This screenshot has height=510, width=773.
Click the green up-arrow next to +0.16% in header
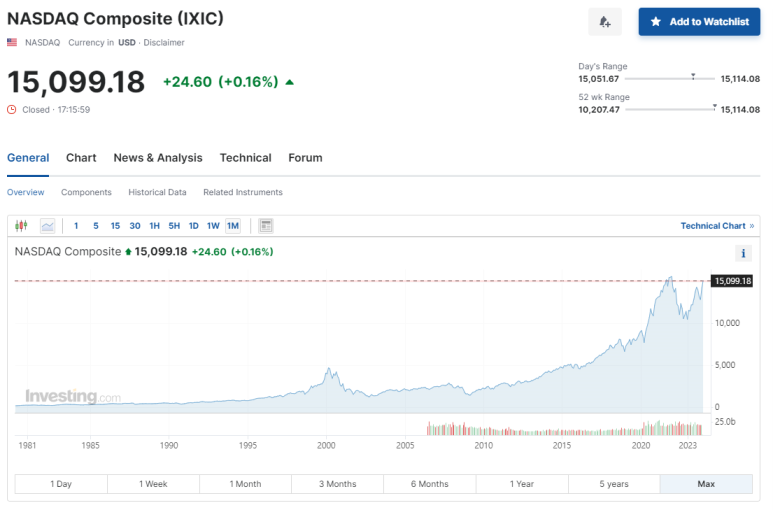point(290,82)
